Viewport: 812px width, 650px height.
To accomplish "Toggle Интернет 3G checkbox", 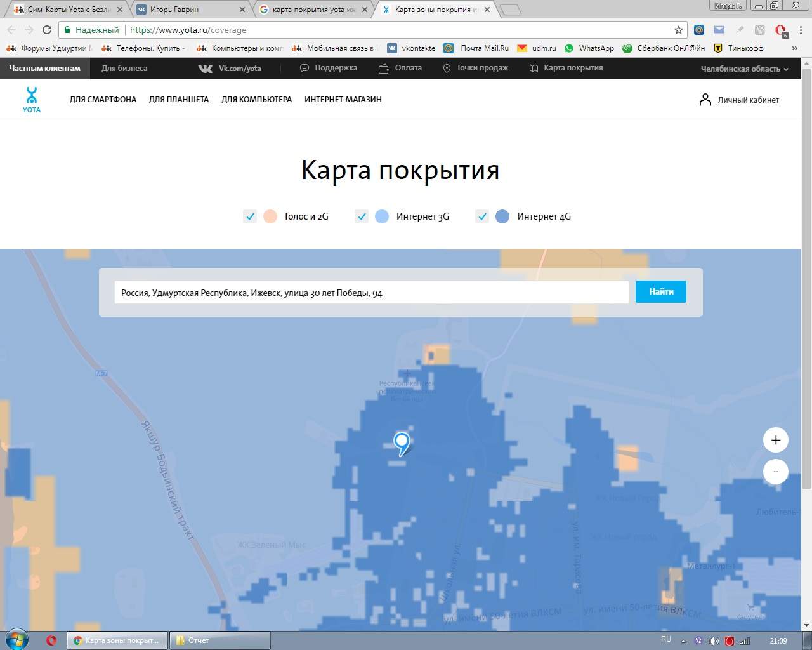I will (362, 216).
